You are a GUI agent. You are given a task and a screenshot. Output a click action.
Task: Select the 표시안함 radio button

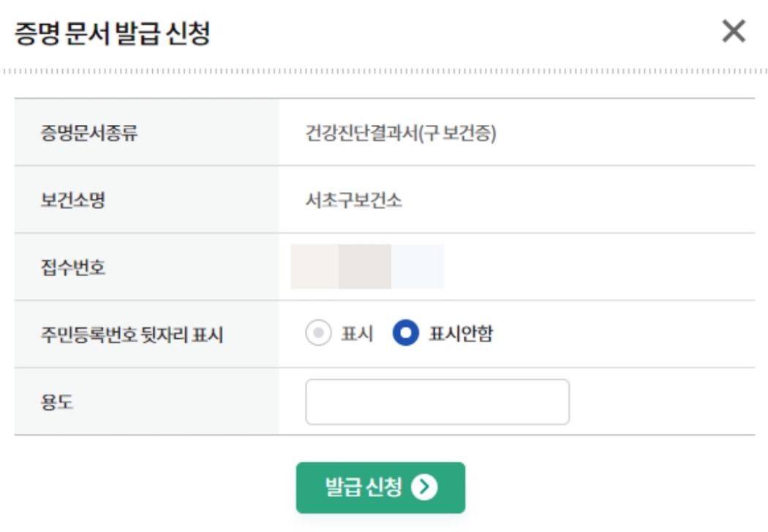(x=405, y=332)
